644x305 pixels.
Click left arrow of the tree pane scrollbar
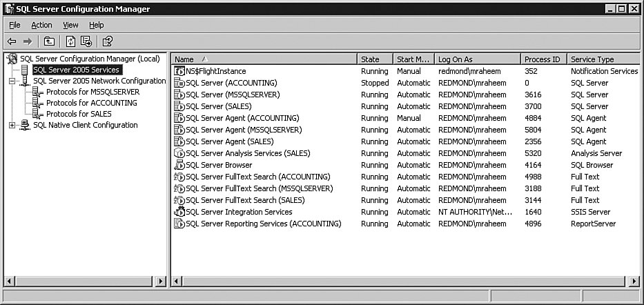[9, 281]
